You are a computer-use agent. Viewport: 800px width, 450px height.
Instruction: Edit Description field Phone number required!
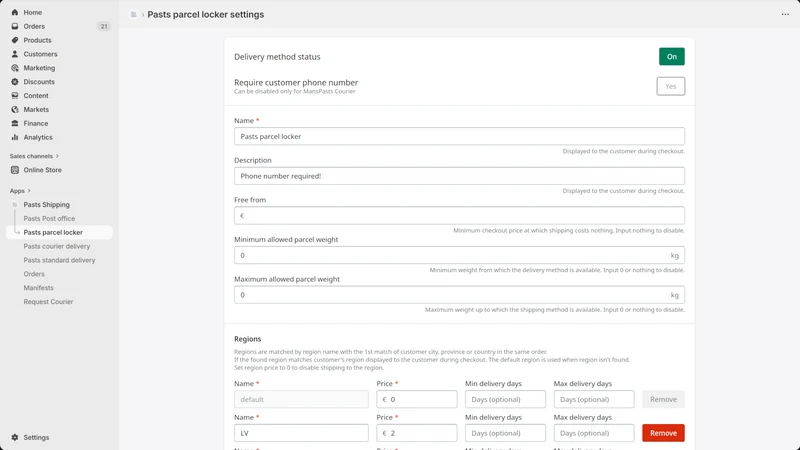pos(459,176)
